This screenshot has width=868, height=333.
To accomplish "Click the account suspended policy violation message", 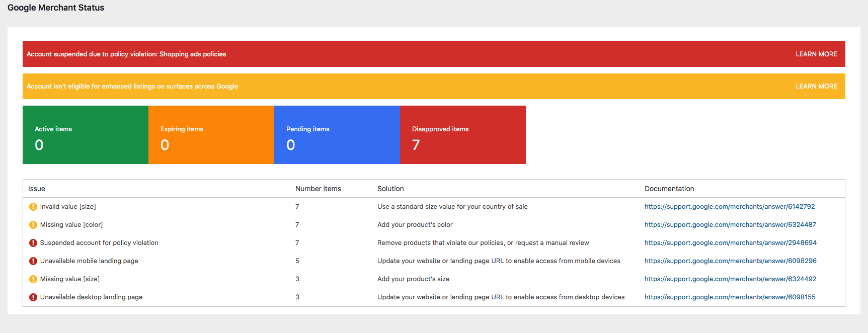I will point(126,54).
